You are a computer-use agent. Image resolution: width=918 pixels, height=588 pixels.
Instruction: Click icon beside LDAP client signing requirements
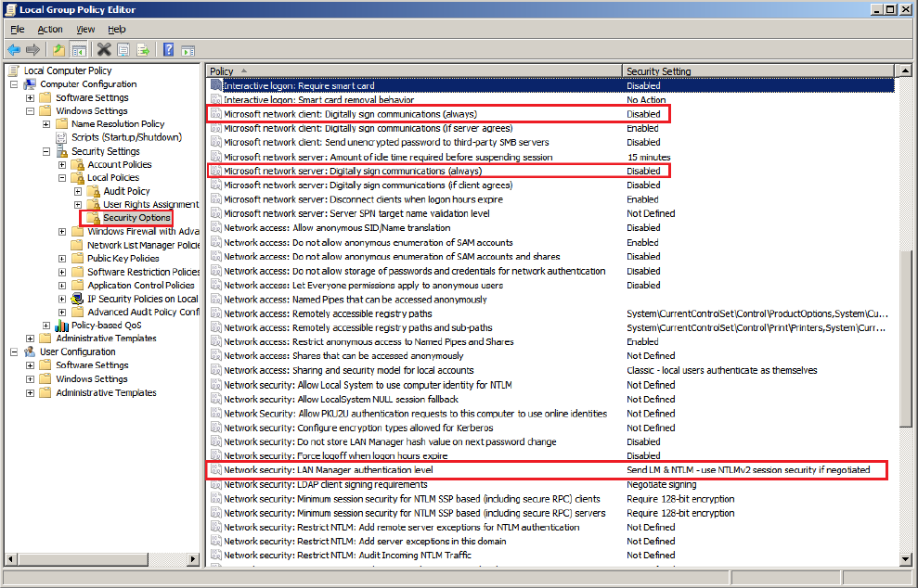[x=216, y=484]
